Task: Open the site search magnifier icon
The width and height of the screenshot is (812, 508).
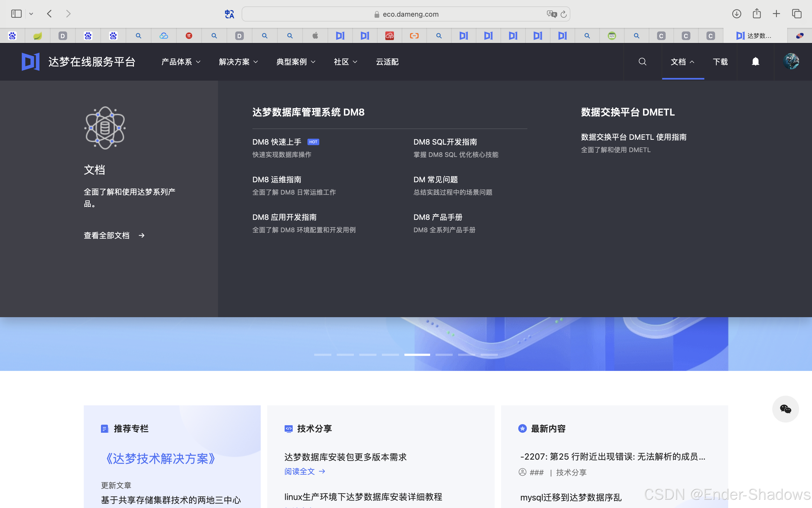Action: [x=643, y=62]
